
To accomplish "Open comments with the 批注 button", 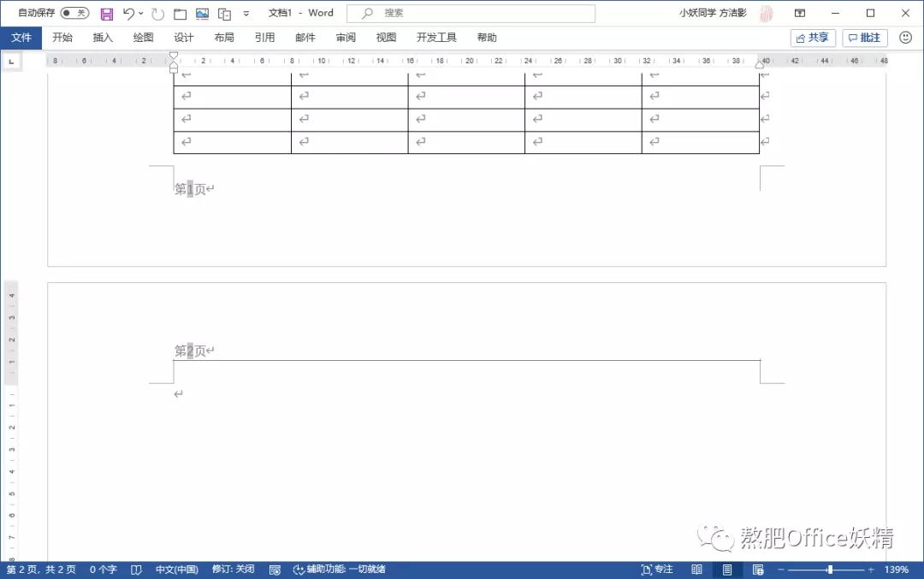I will [x=863, y=37].
